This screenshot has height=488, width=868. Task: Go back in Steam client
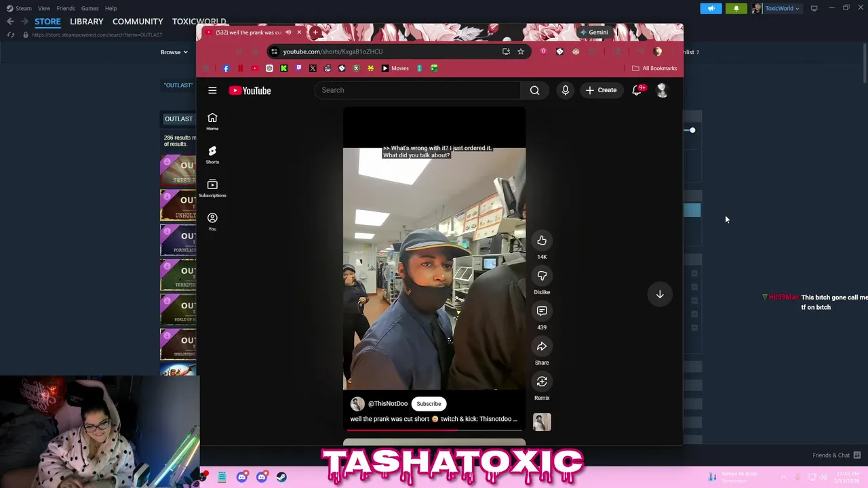pos(10,22)
